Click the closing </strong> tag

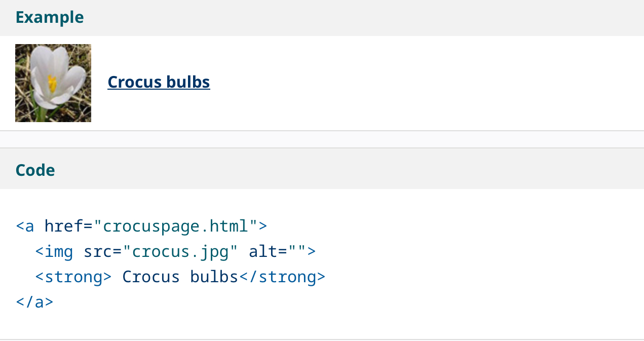click(282, 277)
